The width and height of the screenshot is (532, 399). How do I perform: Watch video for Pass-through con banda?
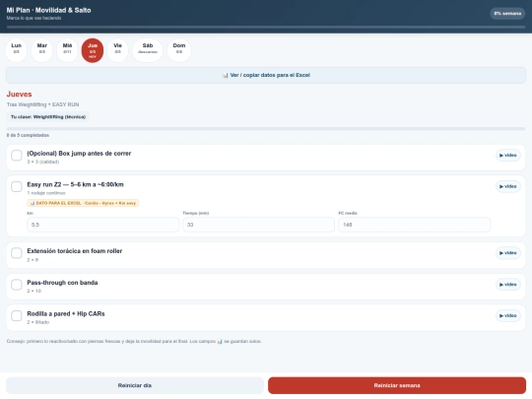pyautogui.click(x=508, y=285)
